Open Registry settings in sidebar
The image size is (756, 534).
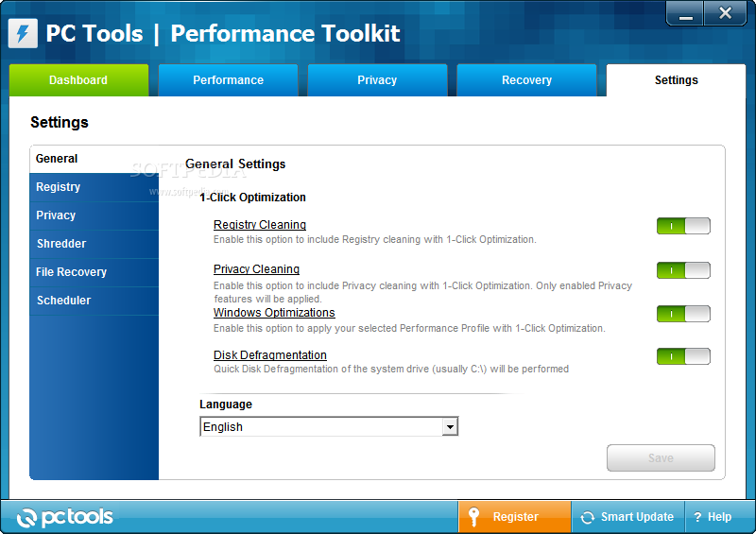(94, 187)
